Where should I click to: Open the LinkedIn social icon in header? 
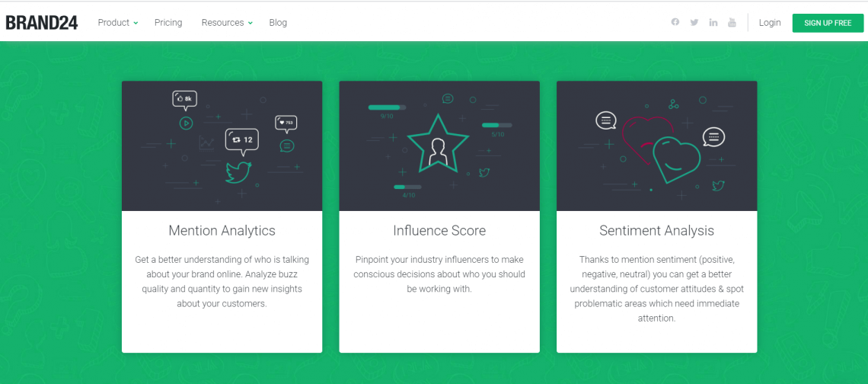pyautogui.click(x=713, y=22)
